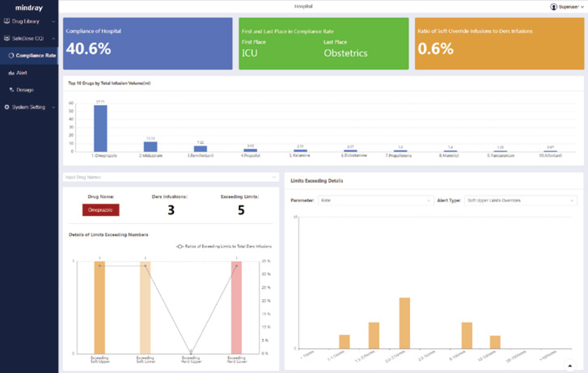
Task: Collapse the SafeDose CQI section chevron
Action: click(x=53, y=39)
